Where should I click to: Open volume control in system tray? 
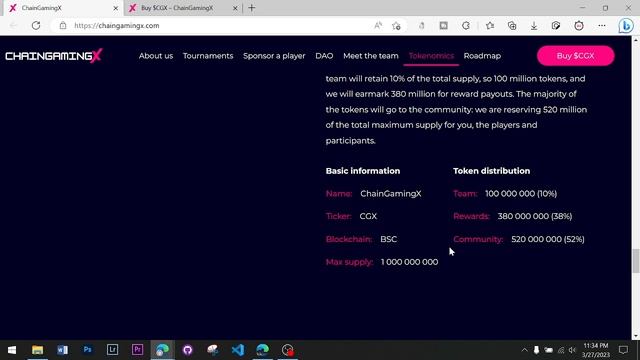(x=572, y=350)
